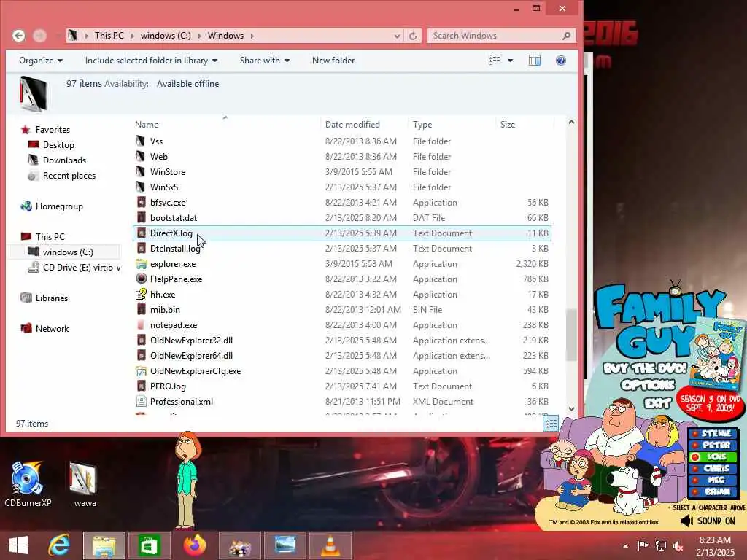Viewport: 747px width, 560px height.
Task: Select the bootstat.dat file
Action: [174, 217]
